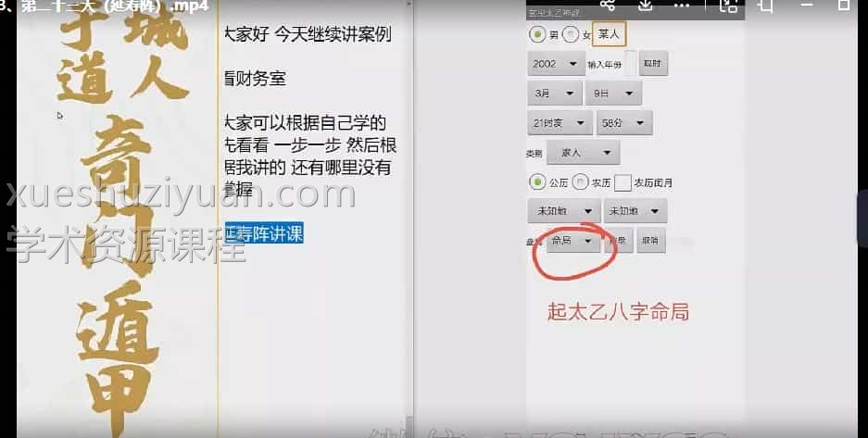Click the 看财务室 text line

point(255,79)
